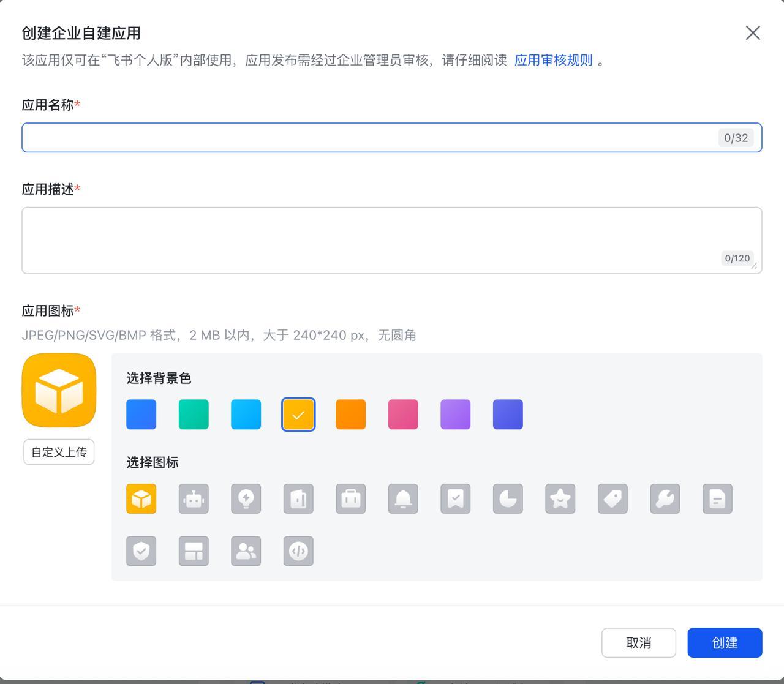Choose the dashboard layout icon
The height and width of the screenshot is (684, 784).
point(194,551)
